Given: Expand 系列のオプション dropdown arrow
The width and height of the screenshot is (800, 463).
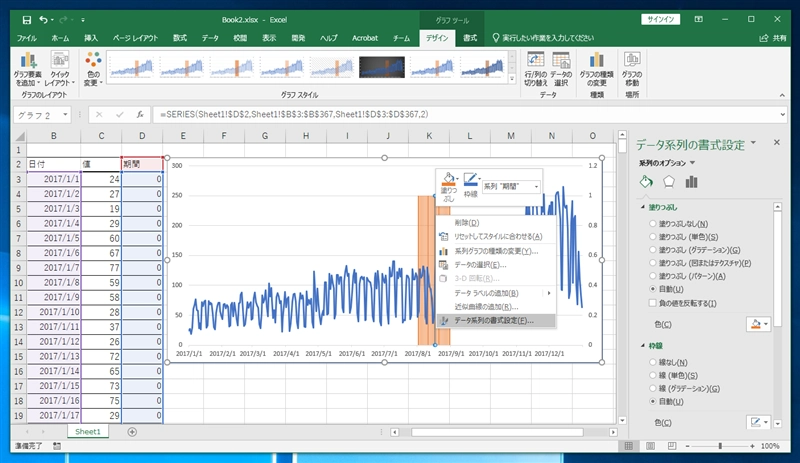Looking at the screenshot, I should pos(692,163).
